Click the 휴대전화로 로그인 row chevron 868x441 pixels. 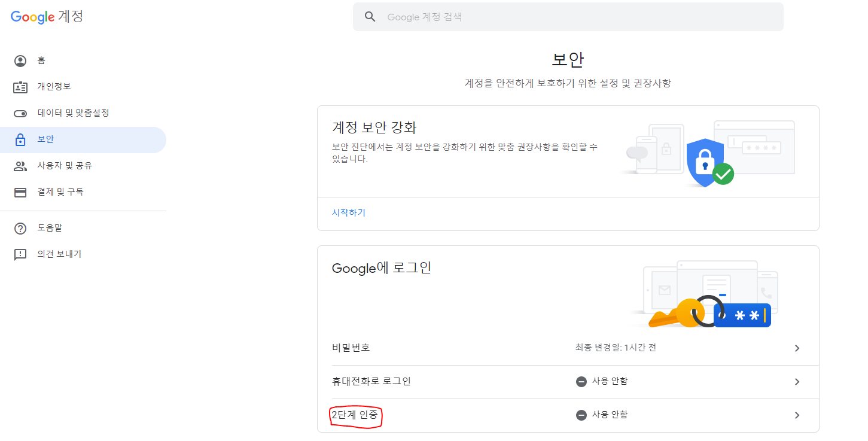(x=797, y=382)
